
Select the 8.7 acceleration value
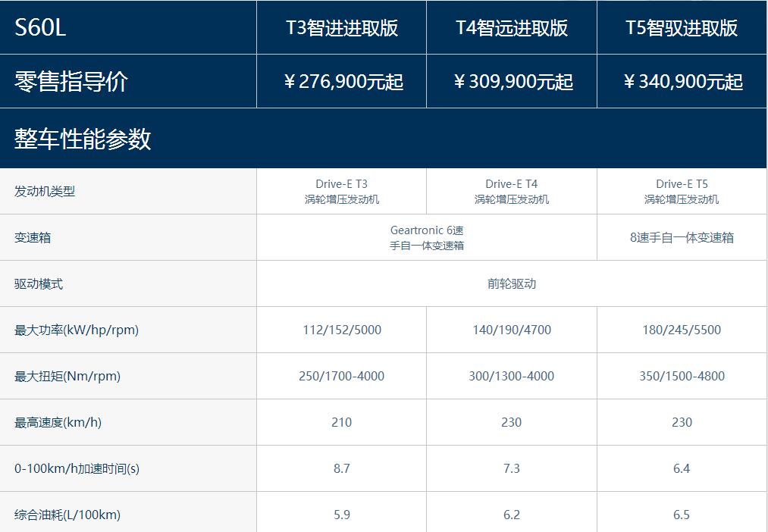(x=342, y=468)
